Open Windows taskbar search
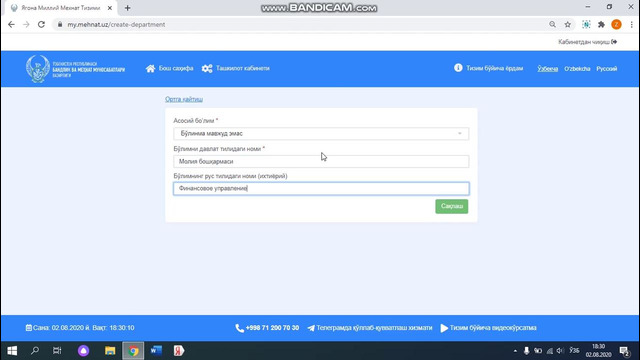The image size is (640, 360). (x=35, y=351)
